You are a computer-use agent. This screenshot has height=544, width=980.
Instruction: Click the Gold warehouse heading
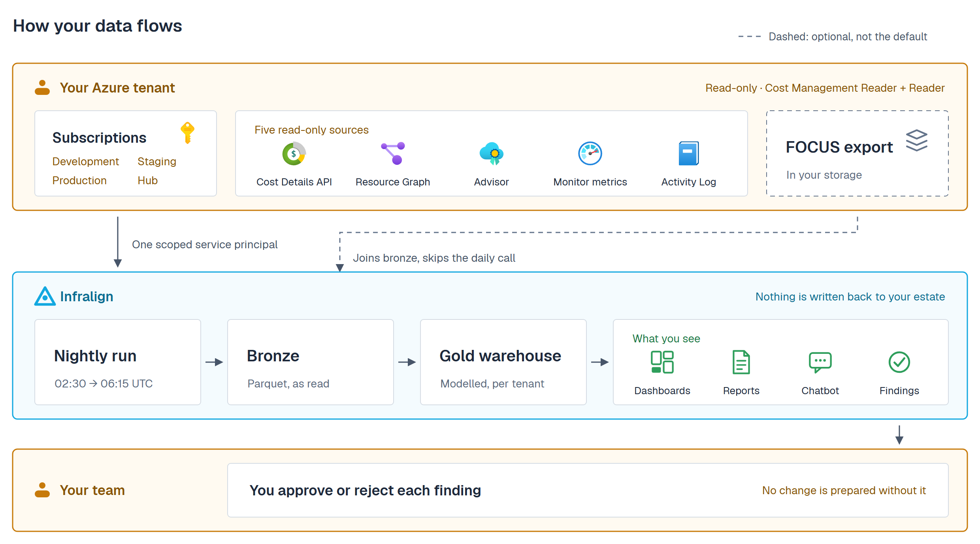500,356
